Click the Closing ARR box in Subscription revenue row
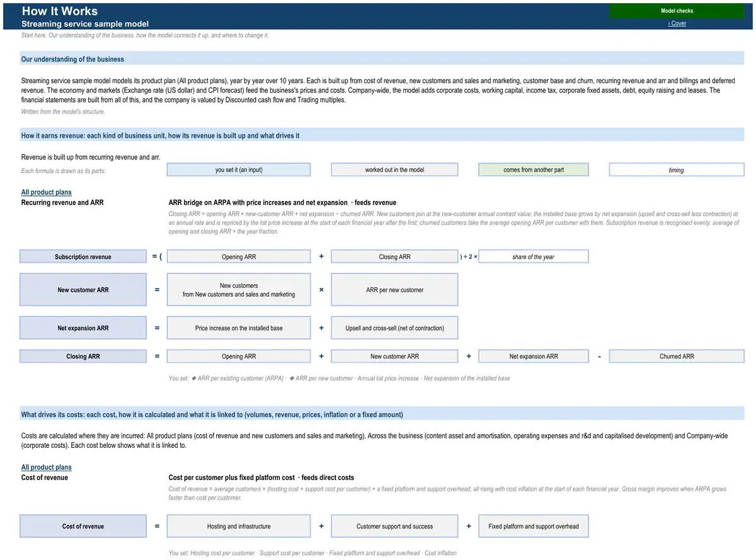The width and height of the screenshot is (756, 560). tap(394, 257)
